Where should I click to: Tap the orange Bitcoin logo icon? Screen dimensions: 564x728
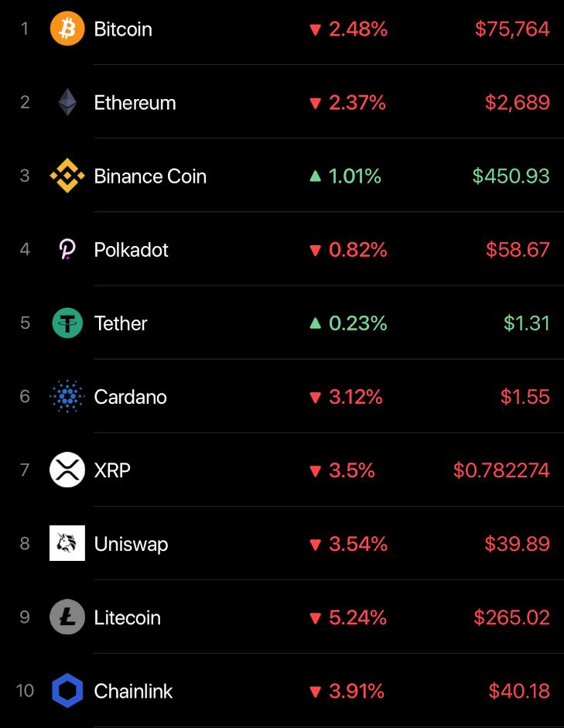(67, 29)
